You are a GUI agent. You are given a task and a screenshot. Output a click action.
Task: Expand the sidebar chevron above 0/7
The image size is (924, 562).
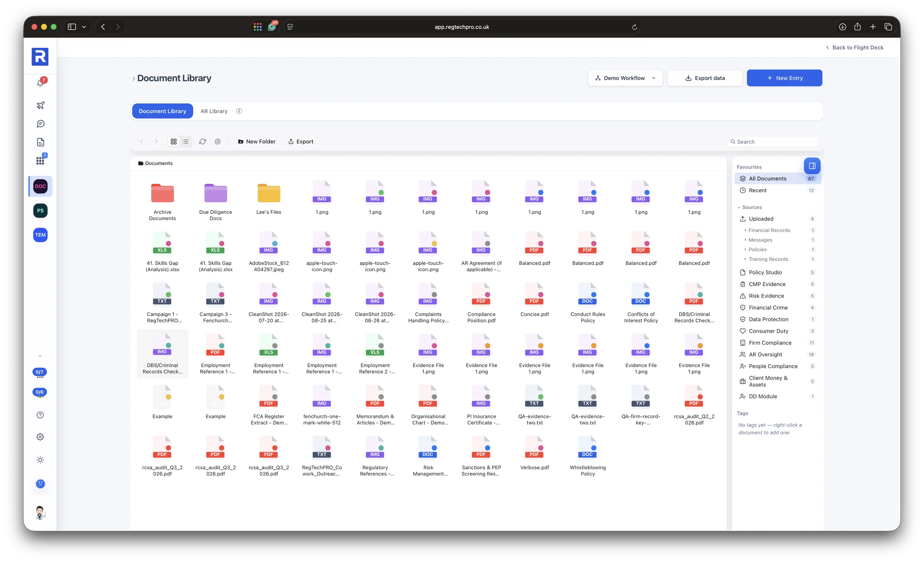(x=40, y=356)
